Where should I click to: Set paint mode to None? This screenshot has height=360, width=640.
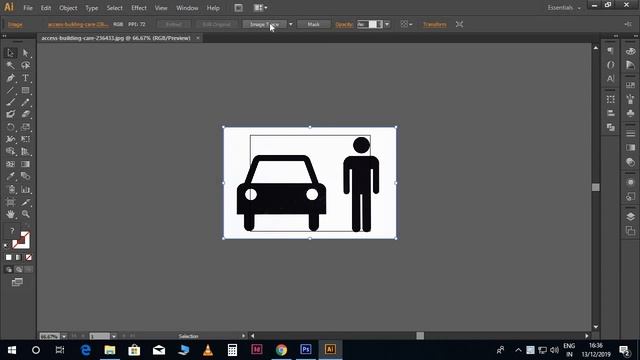pos(29,258)
